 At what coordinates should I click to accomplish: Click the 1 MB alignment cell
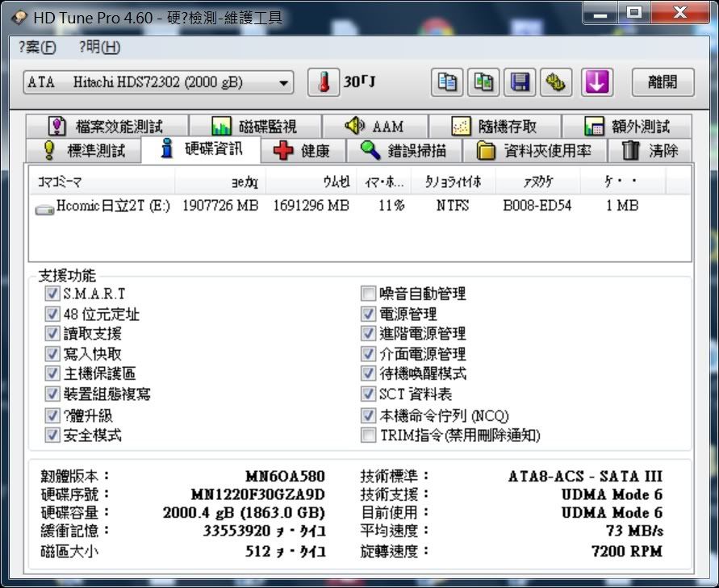click(x=622, y=206)
